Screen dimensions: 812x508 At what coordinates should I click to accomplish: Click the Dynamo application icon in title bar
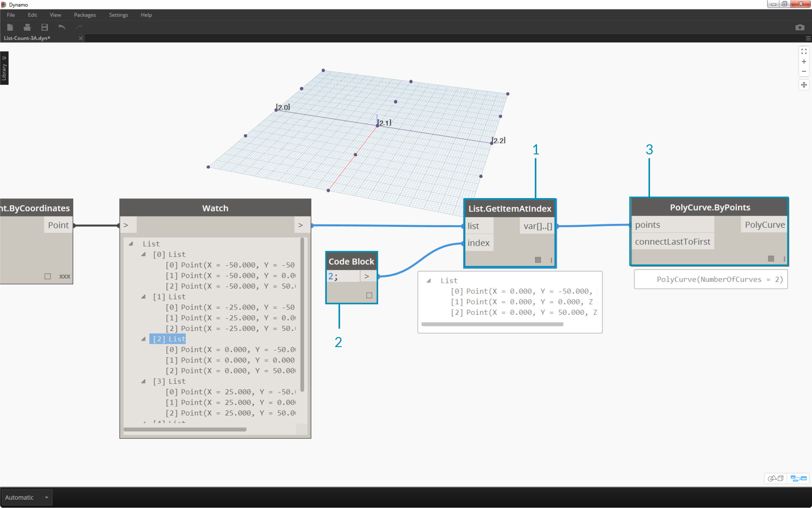coord(4,5)
